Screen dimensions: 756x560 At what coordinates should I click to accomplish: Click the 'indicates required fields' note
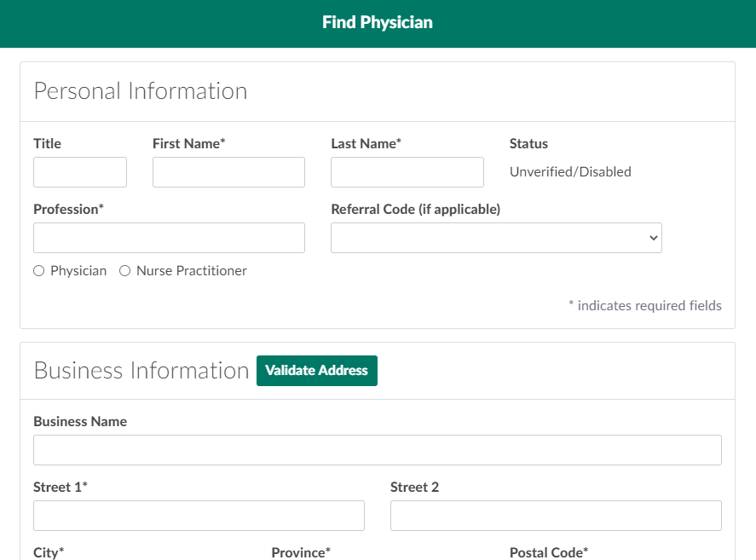tap(644, 305)
